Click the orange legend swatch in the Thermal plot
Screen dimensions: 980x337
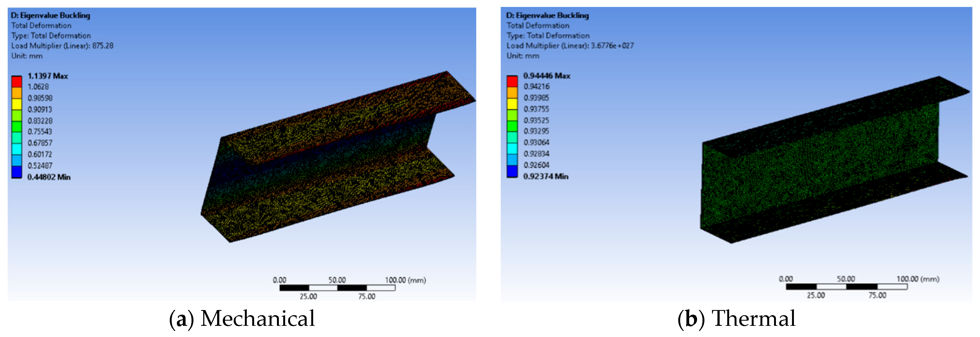[x=512, y=93]
